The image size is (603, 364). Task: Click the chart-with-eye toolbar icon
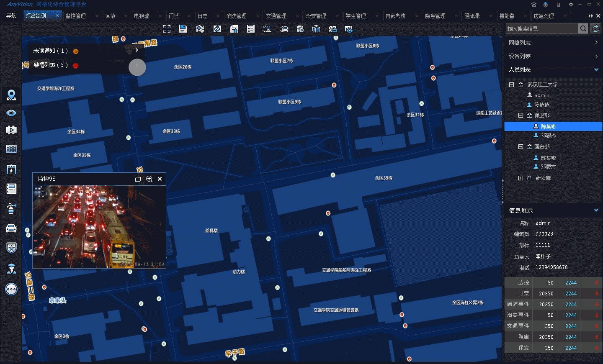coord(348,29)
